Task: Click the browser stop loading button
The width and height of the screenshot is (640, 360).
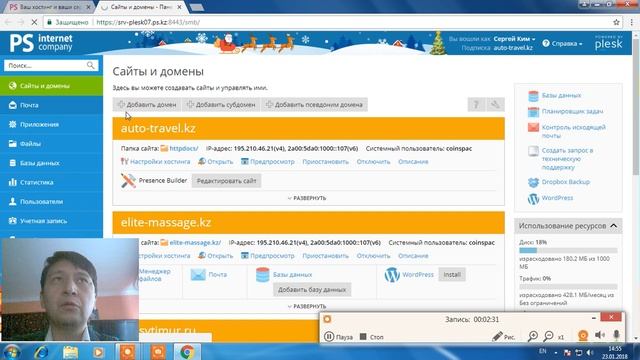Action: [34, 22]
